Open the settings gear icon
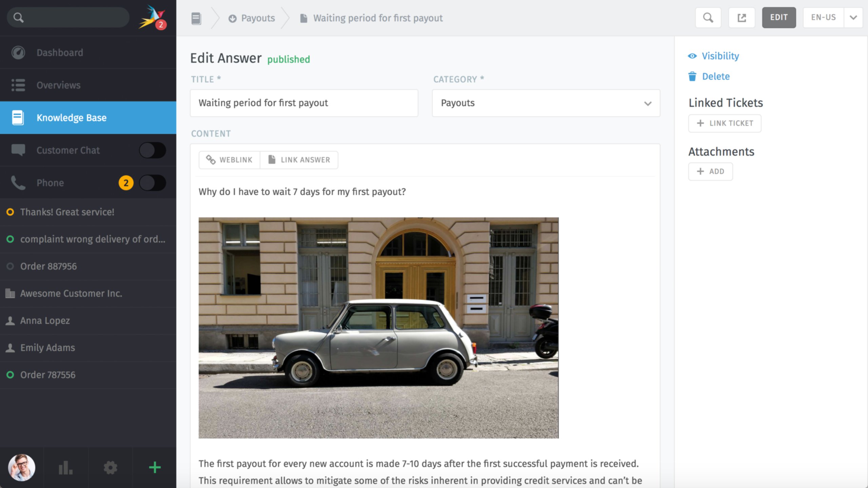This screenshot has height=488, width=868. [x=110, y=468]
